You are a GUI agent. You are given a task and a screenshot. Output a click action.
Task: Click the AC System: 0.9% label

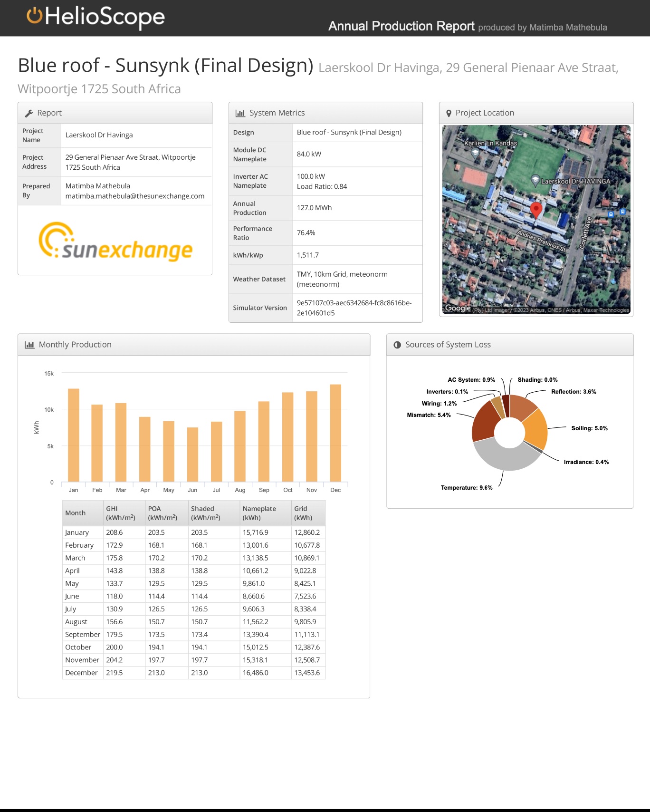471,380
